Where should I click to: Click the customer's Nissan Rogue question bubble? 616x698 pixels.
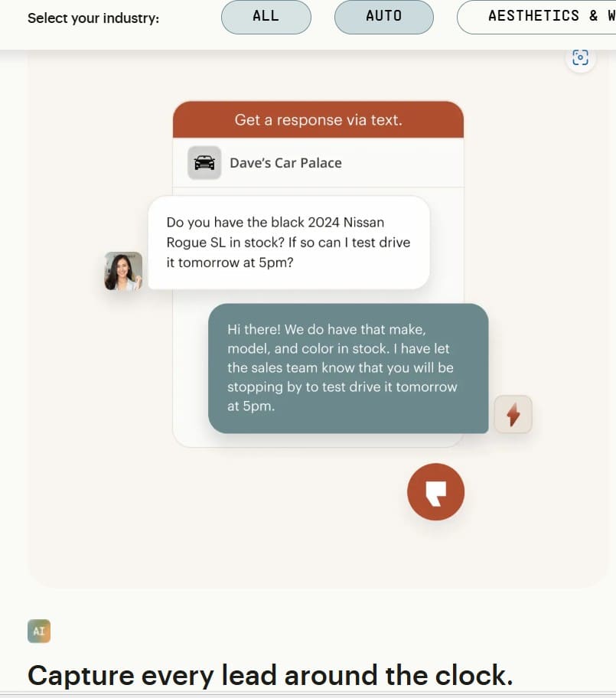pos(288,243)
